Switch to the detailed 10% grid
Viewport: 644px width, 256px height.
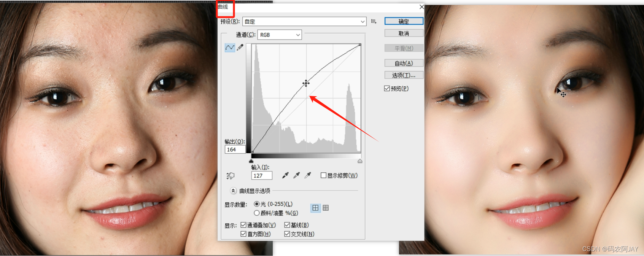click(326, 208)
